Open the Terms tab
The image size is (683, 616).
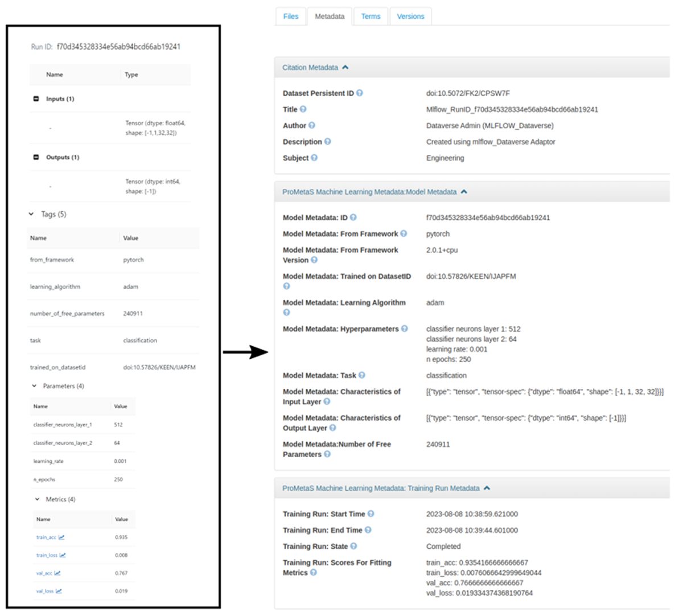pyautogui.click(x=371, y=17)
